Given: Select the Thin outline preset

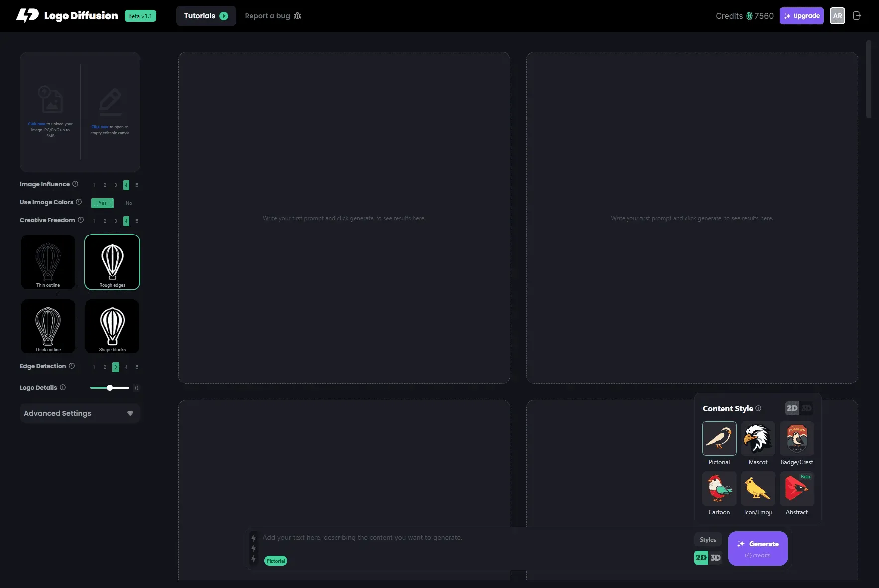Looking at the screenshot, I should click(48, 262).
